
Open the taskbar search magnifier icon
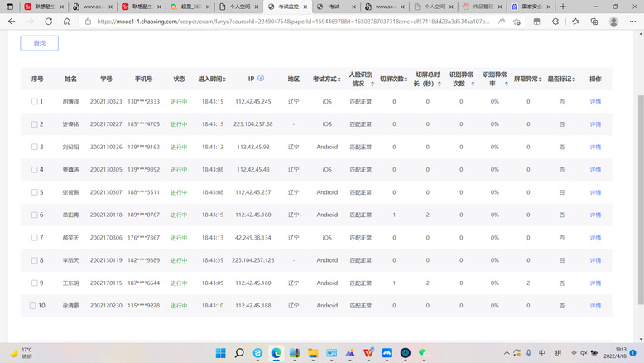tap(239, 353)
